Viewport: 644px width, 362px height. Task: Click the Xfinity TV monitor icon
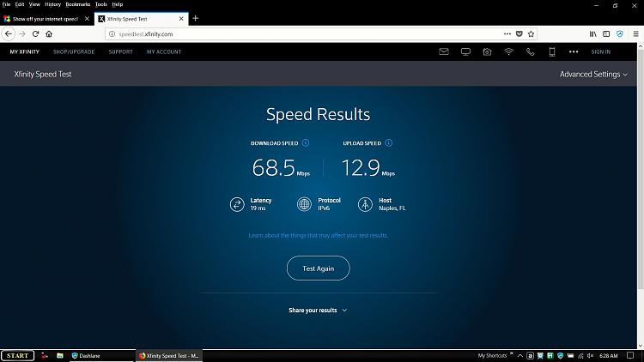pos(465,51)
